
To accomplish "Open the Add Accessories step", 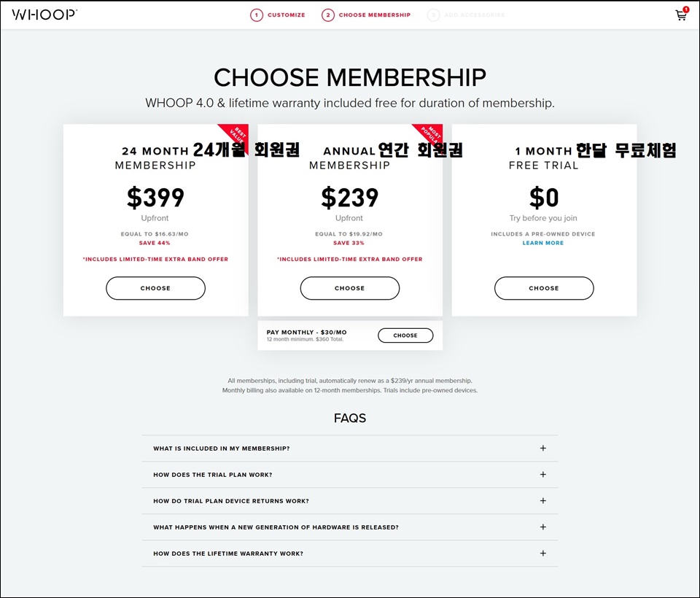I will [475, 15].
